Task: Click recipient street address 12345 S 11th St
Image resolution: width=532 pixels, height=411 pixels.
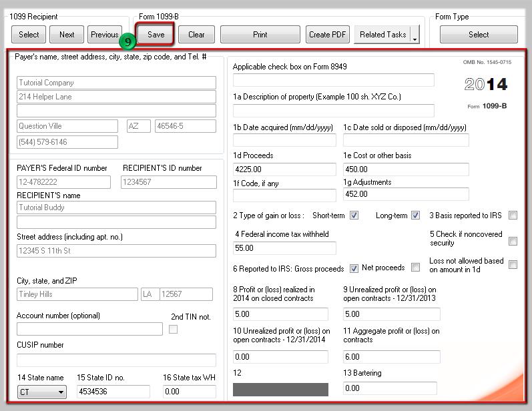Action: (x=116, y=251)
